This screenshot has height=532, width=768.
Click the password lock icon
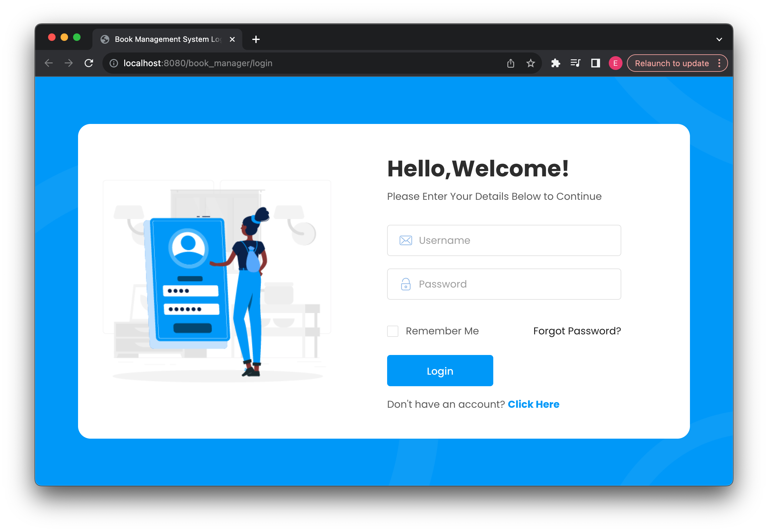point(405,284)
